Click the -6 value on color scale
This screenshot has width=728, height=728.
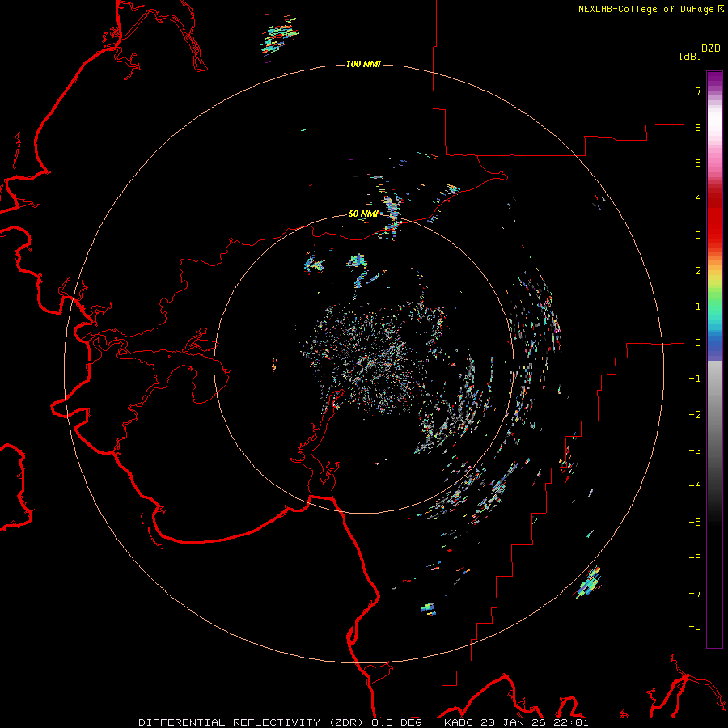coord(695,558)
